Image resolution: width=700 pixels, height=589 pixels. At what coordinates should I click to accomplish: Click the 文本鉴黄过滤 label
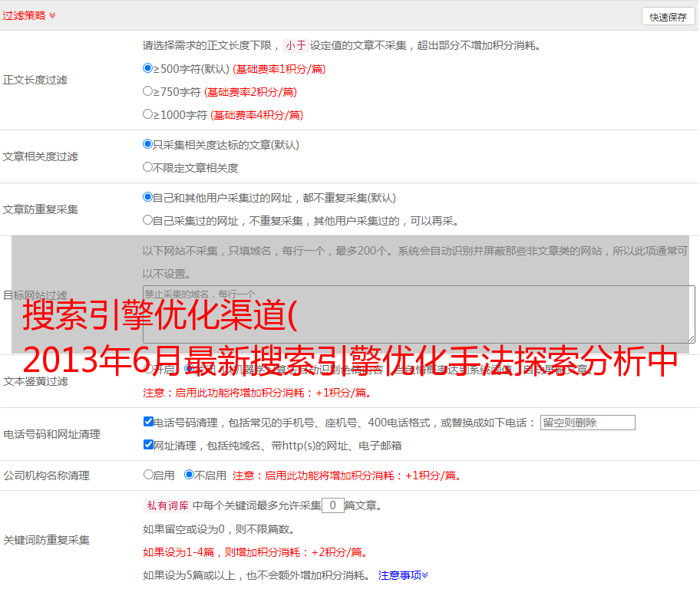[36, 381]
